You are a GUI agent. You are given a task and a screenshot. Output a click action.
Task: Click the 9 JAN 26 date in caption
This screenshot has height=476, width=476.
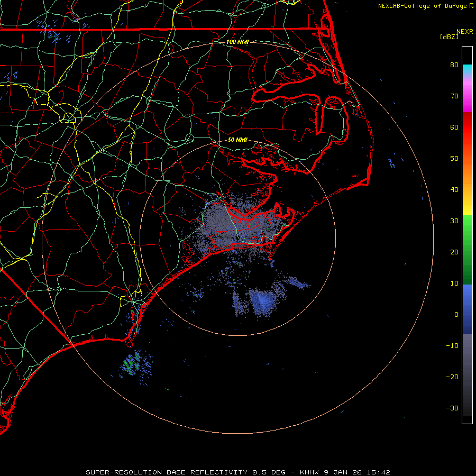click(343, 472)
